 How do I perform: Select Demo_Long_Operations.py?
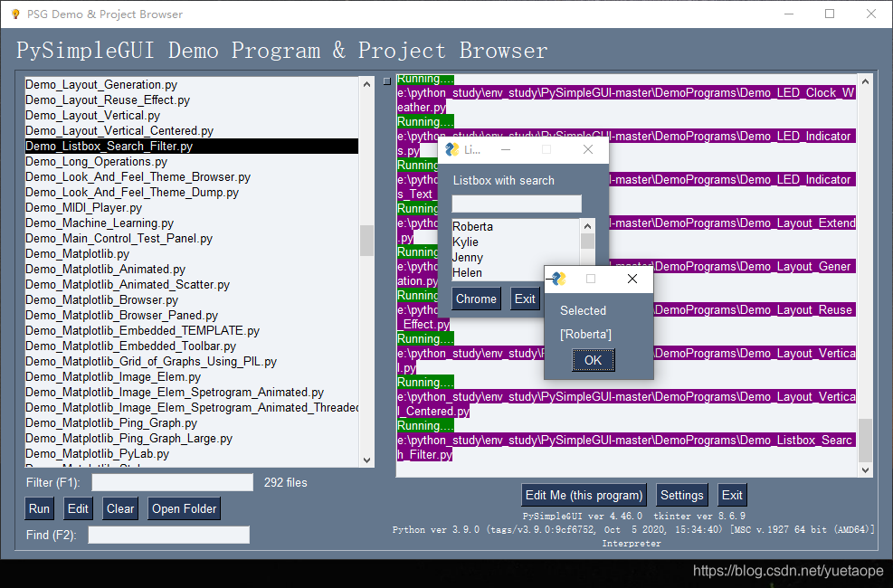(192, 162)
